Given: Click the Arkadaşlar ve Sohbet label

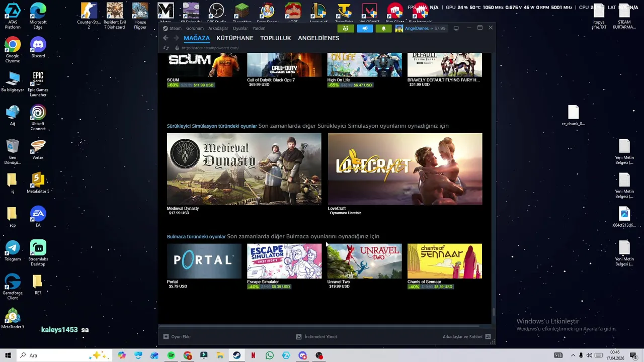Looking at the screenshot, I should [x=462, y=337].
